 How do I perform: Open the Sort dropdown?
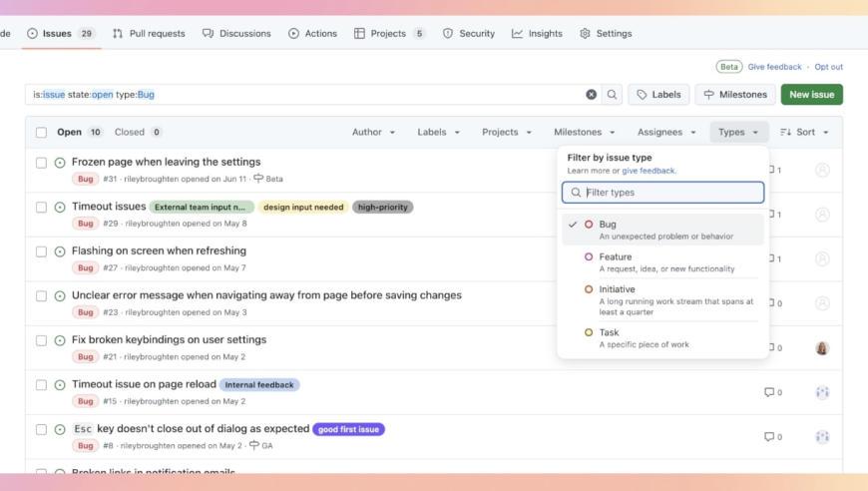(804, 133)
